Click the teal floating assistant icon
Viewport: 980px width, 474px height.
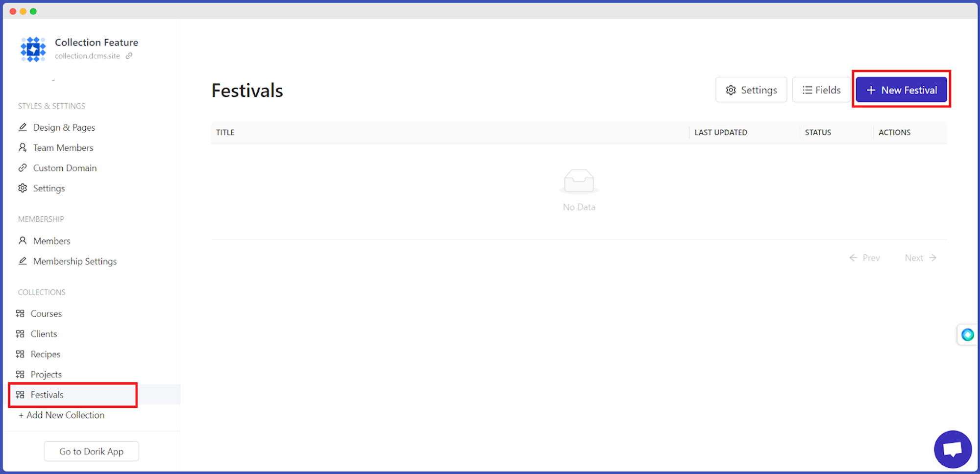(x=967, y=335)
